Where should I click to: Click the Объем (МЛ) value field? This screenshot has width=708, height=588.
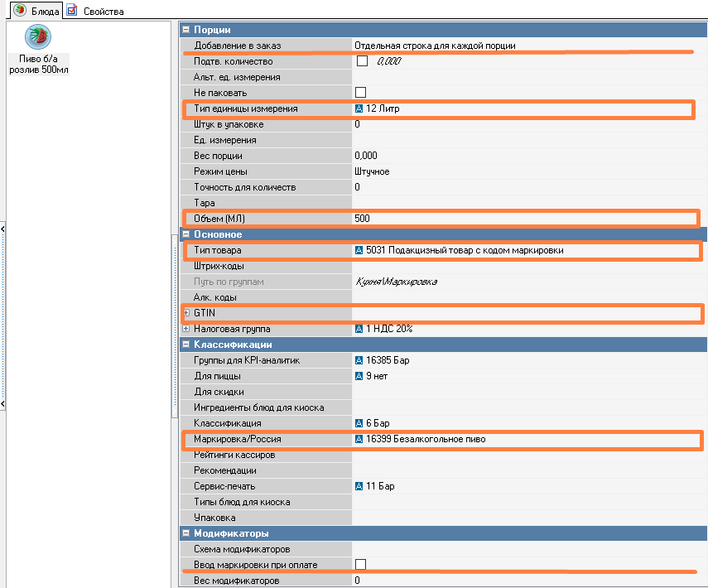click(x=522, y=219)
